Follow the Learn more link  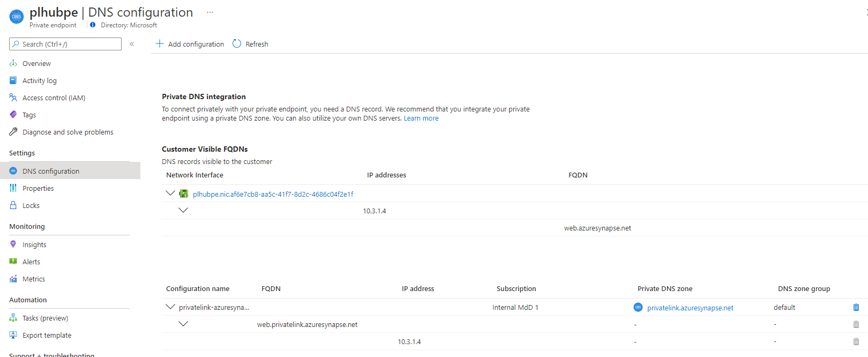point(421,118)
